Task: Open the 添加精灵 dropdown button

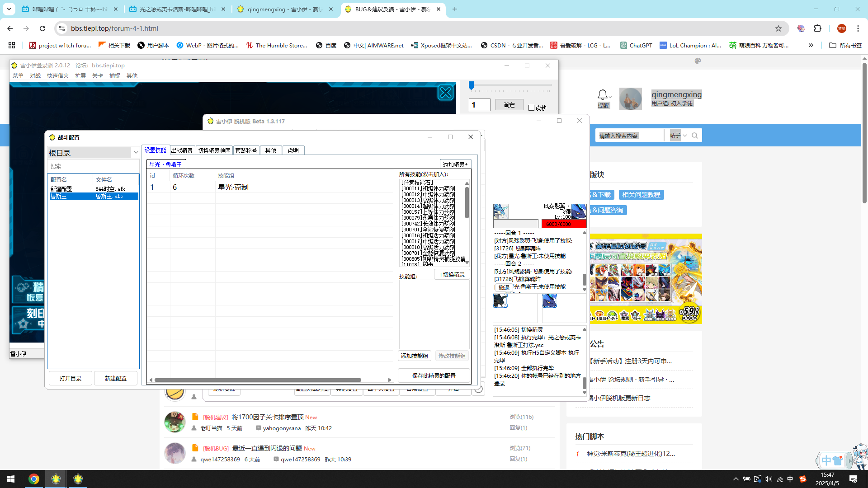Action: coord(455,164)
